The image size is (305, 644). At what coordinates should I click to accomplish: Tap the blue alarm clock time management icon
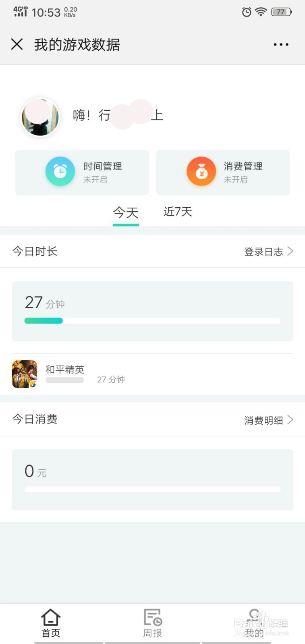pos(60,171)
